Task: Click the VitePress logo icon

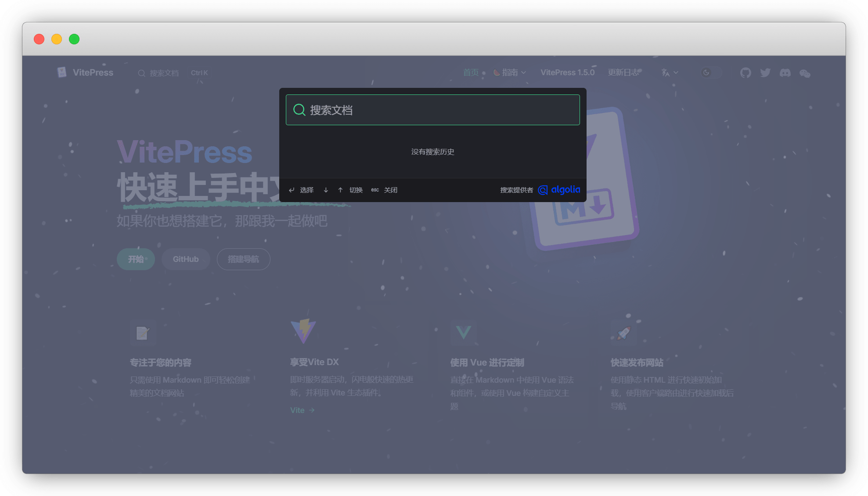Action: pos(62,72)
